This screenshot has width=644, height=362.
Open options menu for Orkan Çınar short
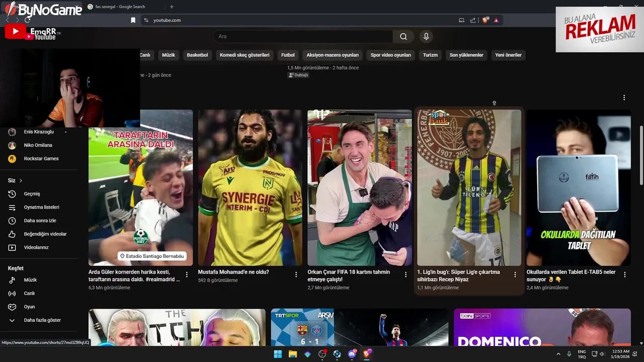click(x=406, y=275)
